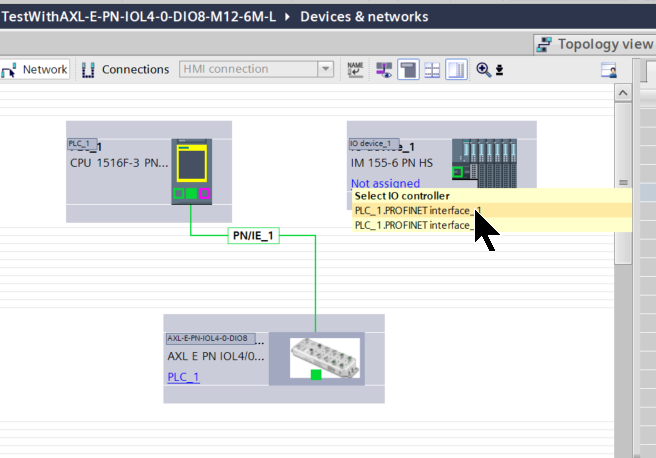Image resolution: width=656 pixels, height=458 pixels.
Task: Toggle the Connections mode button
Action: (x=125, y=70)
